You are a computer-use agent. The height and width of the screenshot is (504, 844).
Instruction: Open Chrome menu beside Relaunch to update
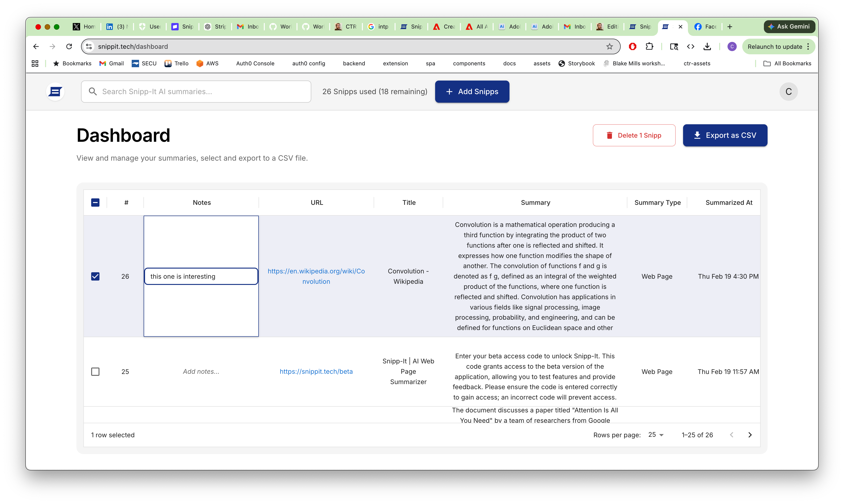coord(808,46)
